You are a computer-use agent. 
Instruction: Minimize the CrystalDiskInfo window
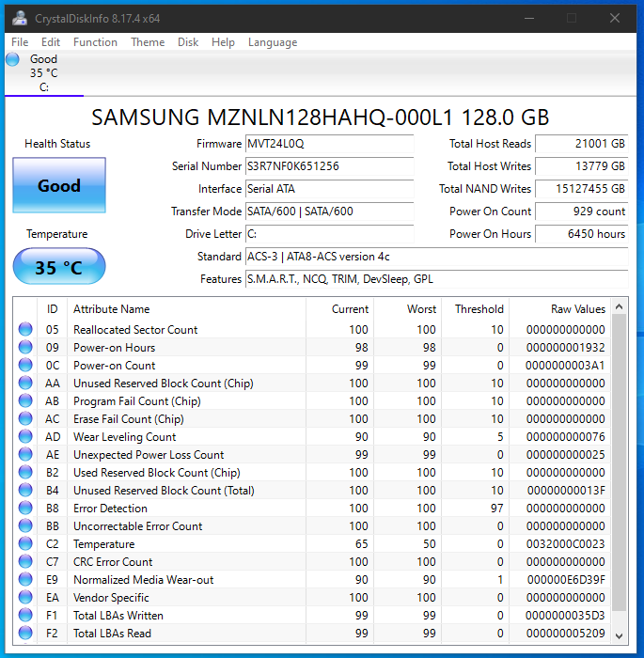coord(529,18)
